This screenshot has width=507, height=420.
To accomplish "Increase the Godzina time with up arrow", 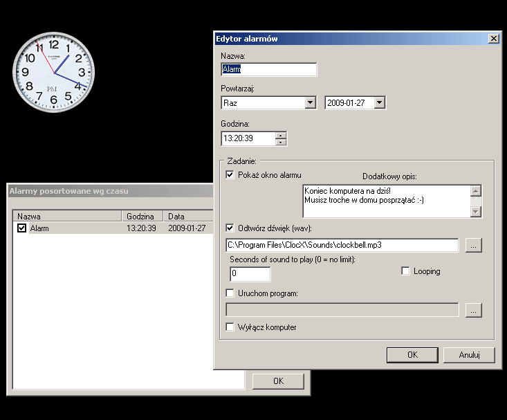I will coord(280,135).
